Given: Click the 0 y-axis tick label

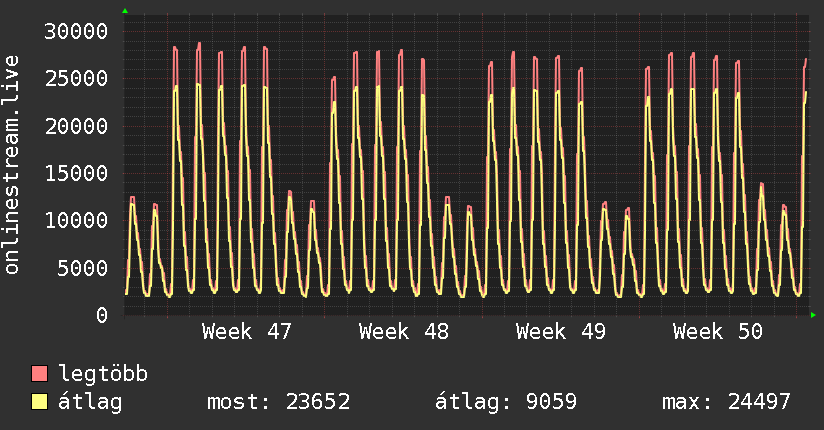Looking at the screenshot, I should tap(102, 315).
